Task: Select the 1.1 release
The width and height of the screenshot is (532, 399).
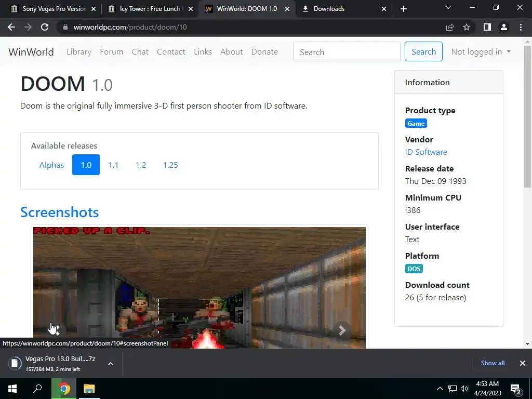Action: [113, 165]
